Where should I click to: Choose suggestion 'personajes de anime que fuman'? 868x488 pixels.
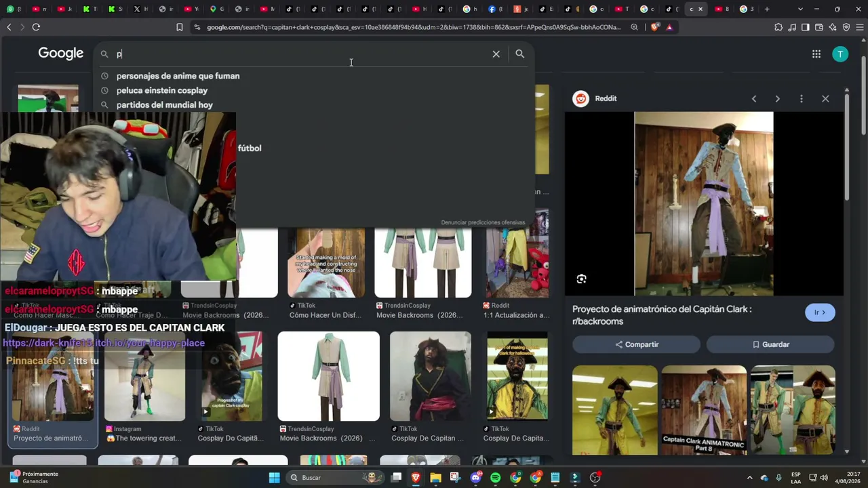178,76
